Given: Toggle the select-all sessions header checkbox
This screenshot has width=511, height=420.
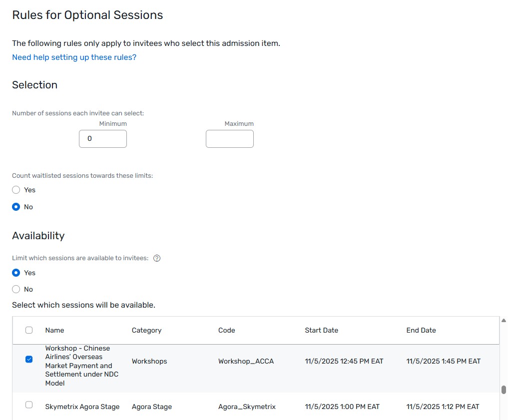Looking at the screenshot, I should [x=29, y=330].
